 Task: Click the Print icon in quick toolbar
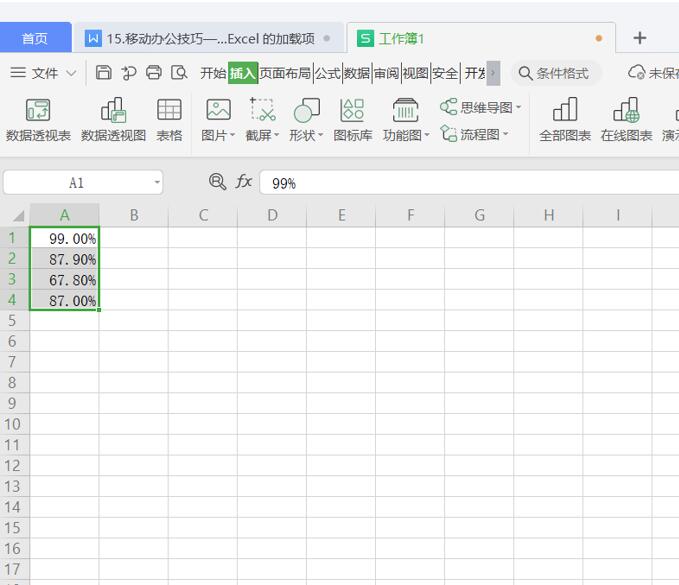[153, 72]
